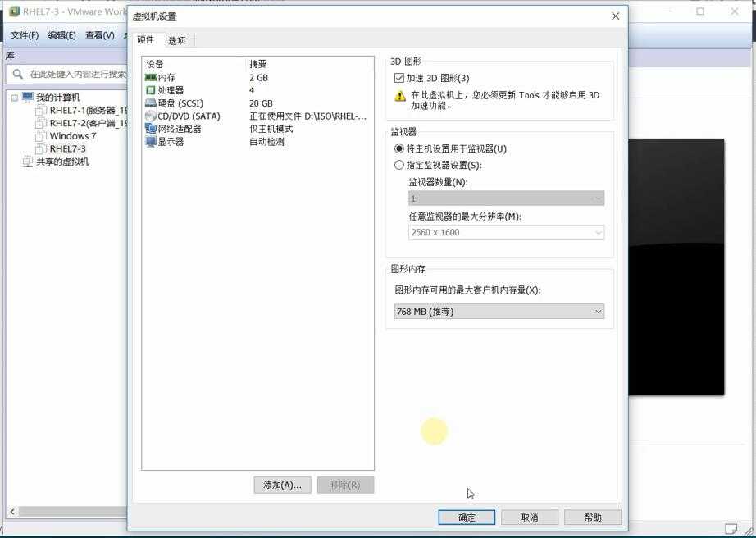756x538 pixels.
Task: Select 将主机设置用于监视器 radio button
Action: click(x=398, y=148)
